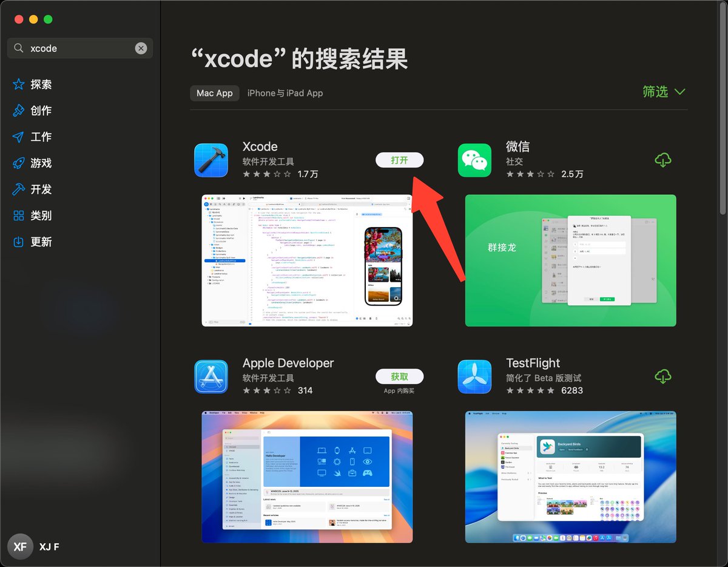Open the 探索 star icon section

click(19, 84)
